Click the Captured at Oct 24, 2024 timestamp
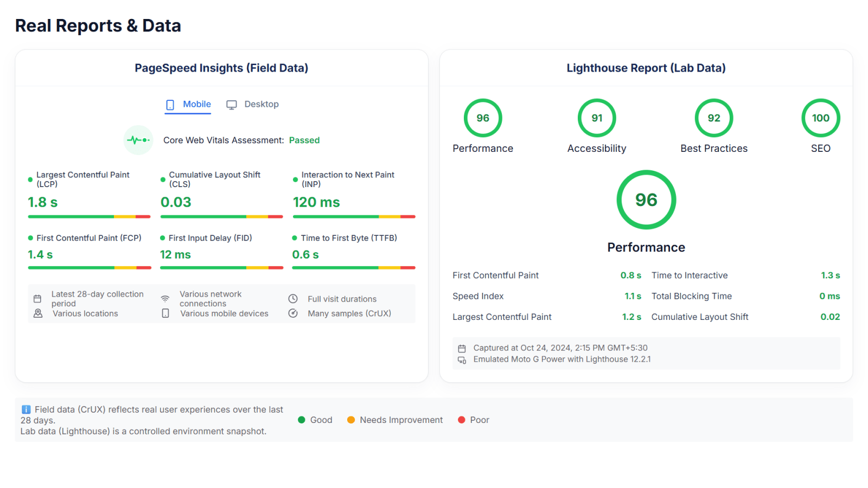The image size is (868, 488). pyautogui.click(x=560, y=348)
